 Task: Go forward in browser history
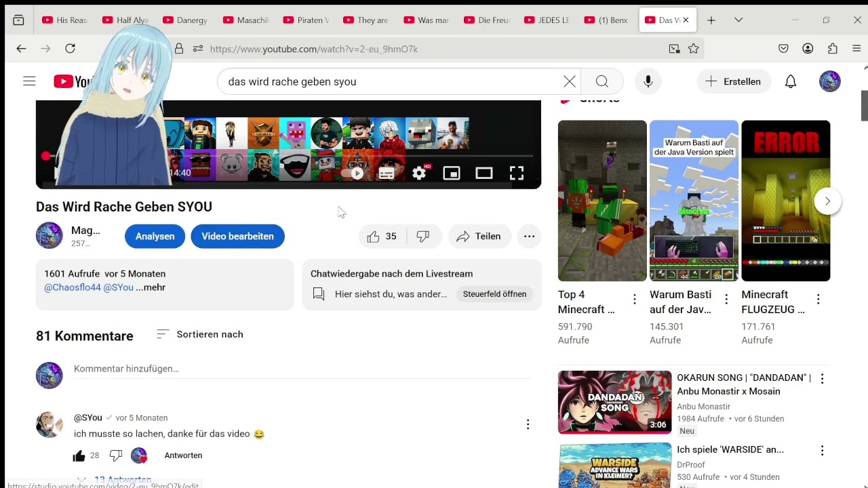45,49
